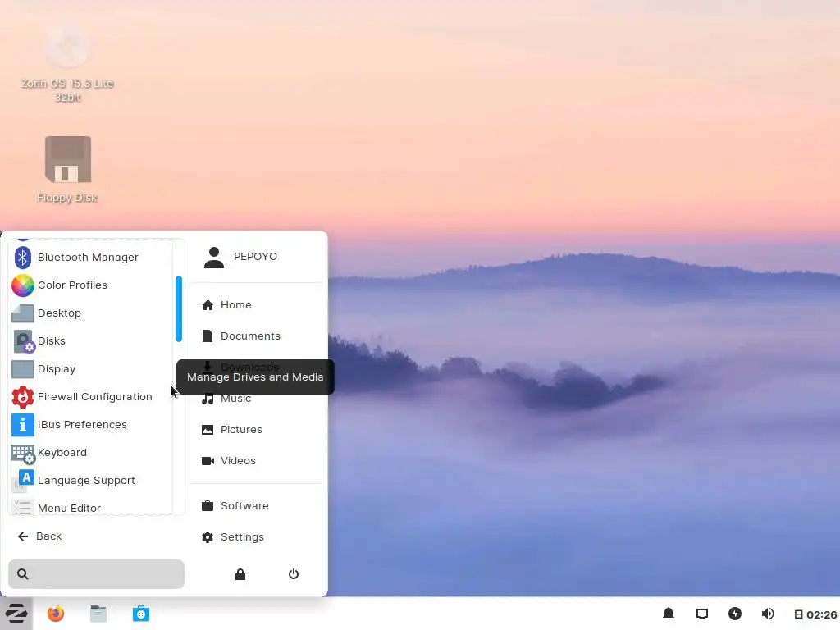Lock the screen with padlock icon
Screen dimensions: 840x630
[x=240, y=574]
